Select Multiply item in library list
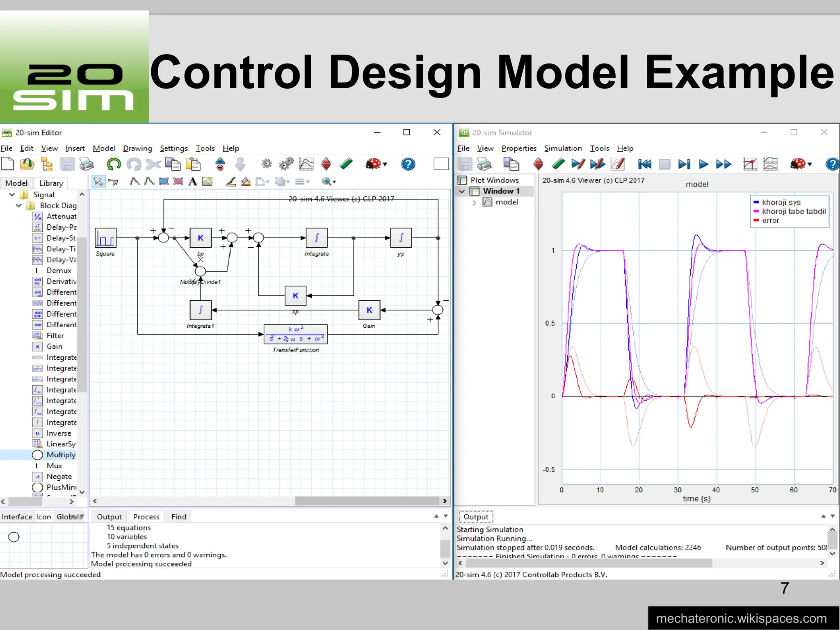Screen dimensions: 840x630 coord(60,455)
